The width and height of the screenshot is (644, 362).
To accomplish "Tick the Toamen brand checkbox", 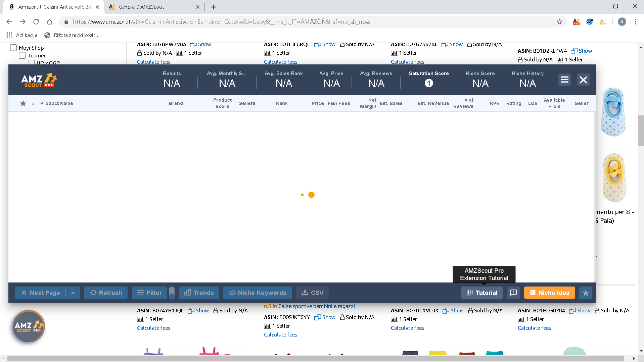I will tap(22, 55).
